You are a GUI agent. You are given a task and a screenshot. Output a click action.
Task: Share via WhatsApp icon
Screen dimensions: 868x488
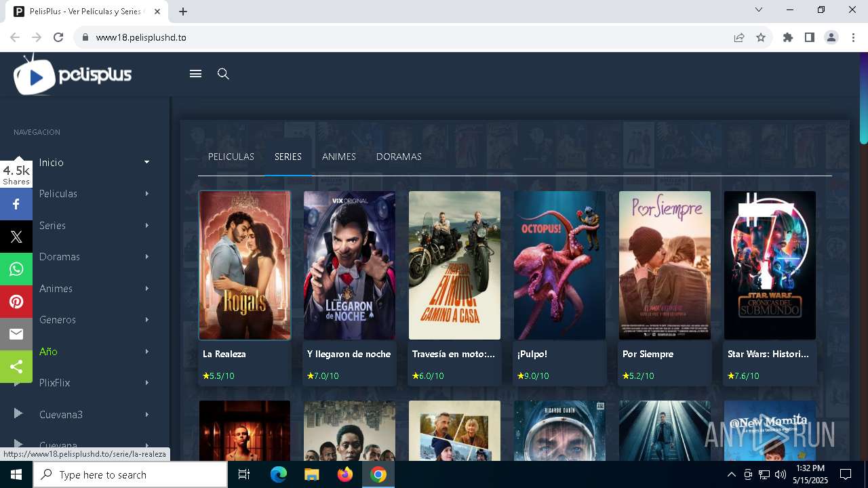16,269
